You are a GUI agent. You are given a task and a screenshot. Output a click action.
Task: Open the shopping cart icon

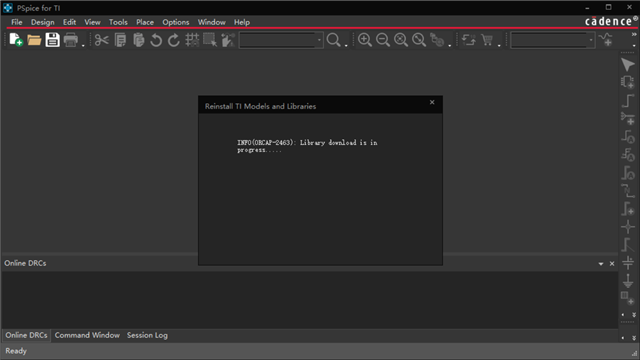(x=487, y=40)
